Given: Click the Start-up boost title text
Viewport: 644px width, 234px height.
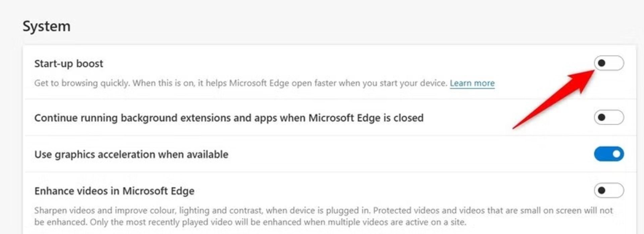Looking at the screenshot, I should (x=68, y=64).
